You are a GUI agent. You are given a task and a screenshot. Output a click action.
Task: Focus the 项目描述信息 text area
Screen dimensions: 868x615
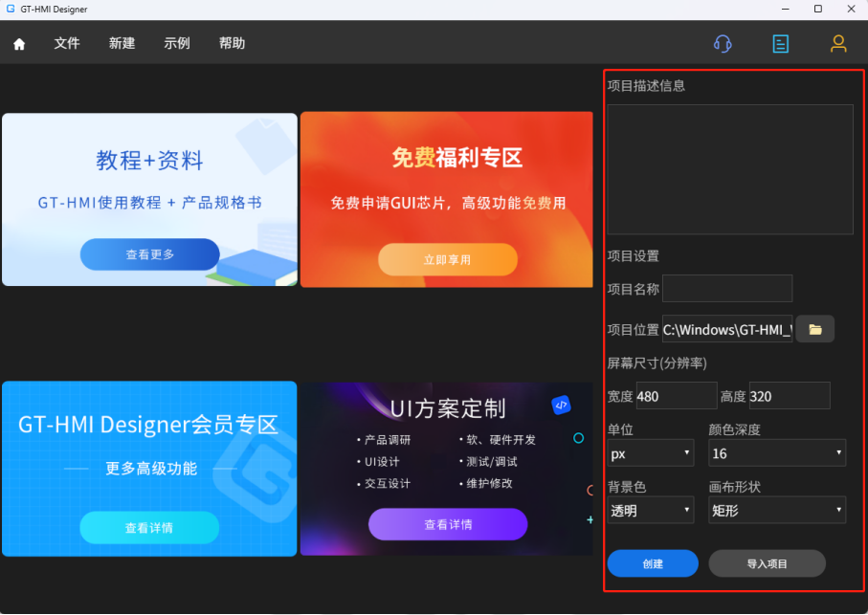point(730,169)
